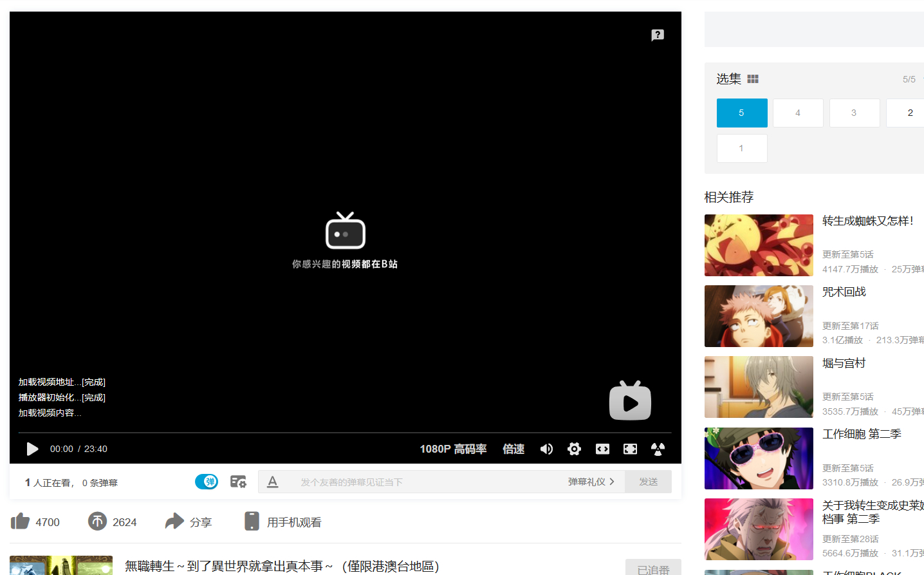Mute the video volume

(546, 449)
